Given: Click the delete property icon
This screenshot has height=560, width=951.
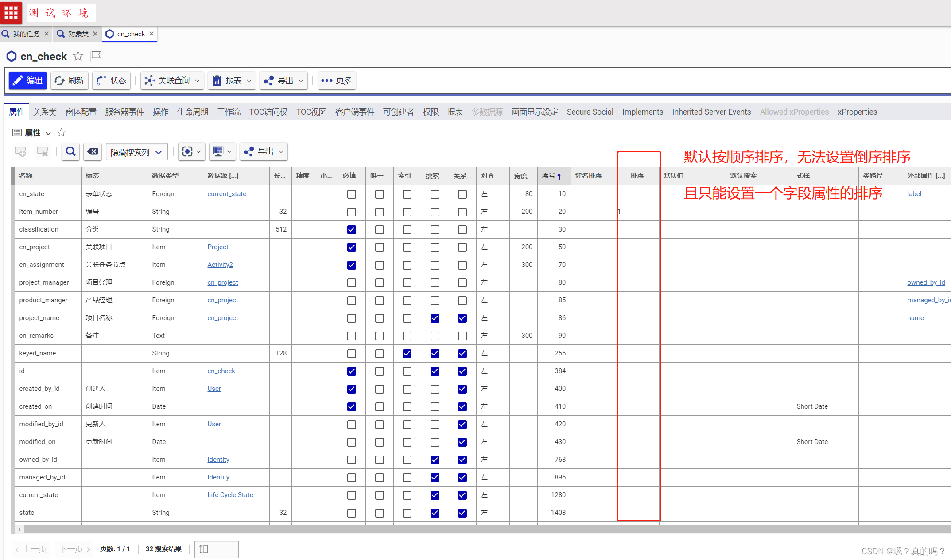Looking at the screenshot, I should pos(43,152).
